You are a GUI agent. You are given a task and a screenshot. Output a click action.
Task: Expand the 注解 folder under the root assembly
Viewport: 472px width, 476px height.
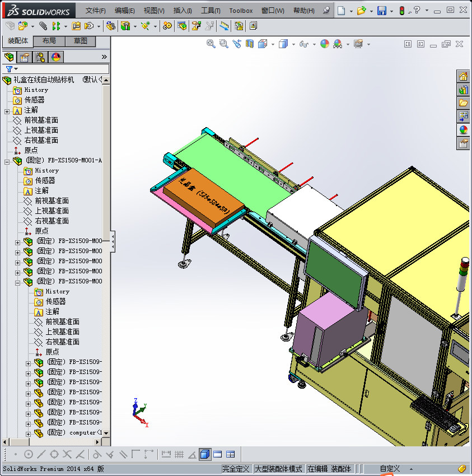point(7,111)
